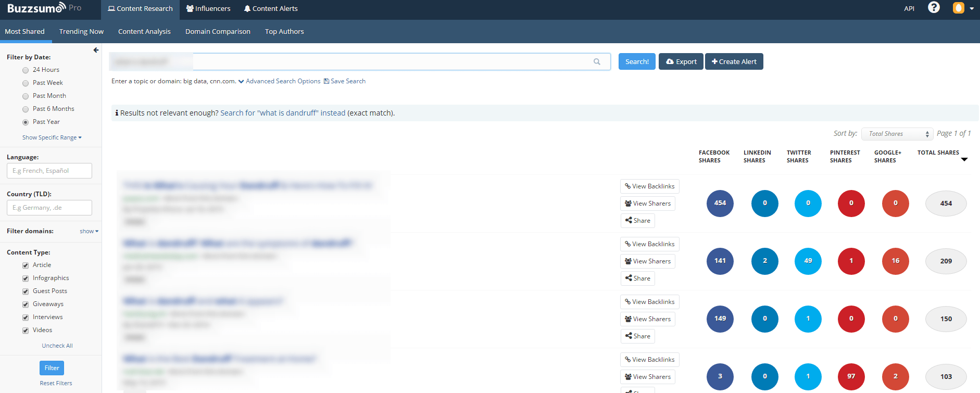Open the Sort by Total Shares dropdown
980x393 pixels.
coord(897,134)
